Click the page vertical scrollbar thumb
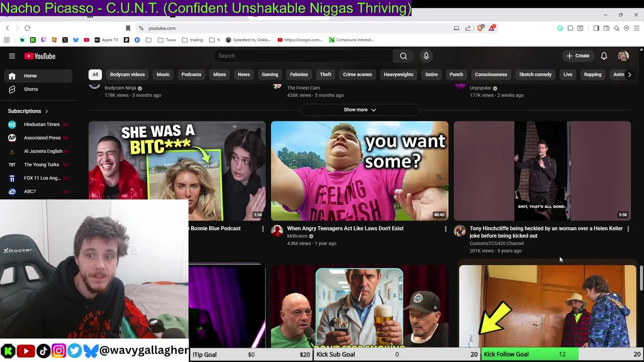Image resolution: width=644 pixels, height=362 pixels. click(641, 279)
